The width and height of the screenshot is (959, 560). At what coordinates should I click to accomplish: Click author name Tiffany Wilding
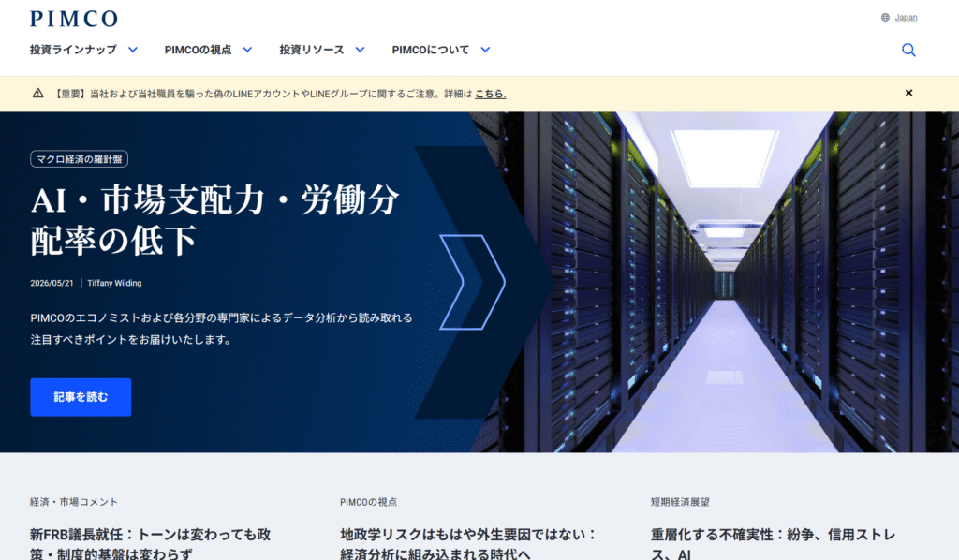[114, 283]
